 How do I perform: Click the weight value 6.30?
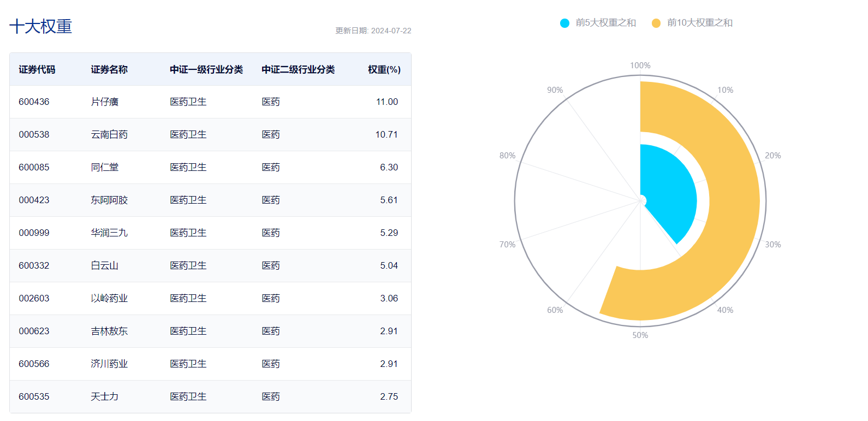click(x=389, y=167)
